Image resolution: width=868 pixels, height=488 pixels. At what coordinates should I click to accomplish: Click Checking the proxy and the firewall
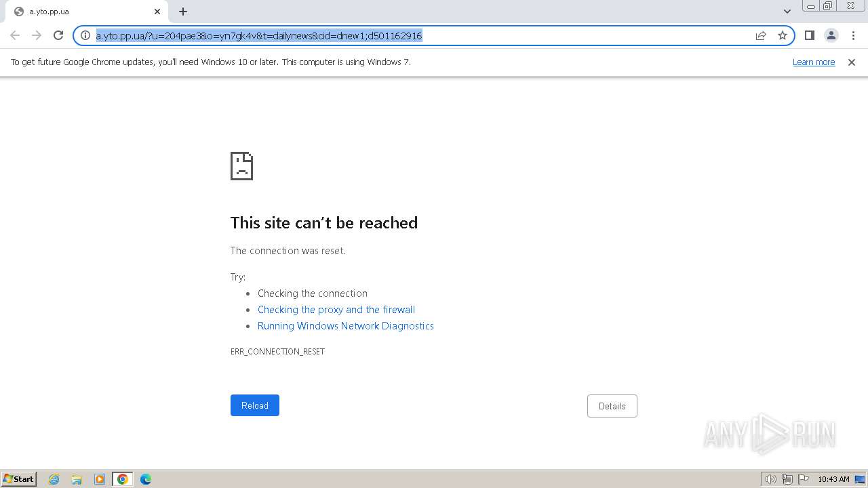(x=336, y=310)
